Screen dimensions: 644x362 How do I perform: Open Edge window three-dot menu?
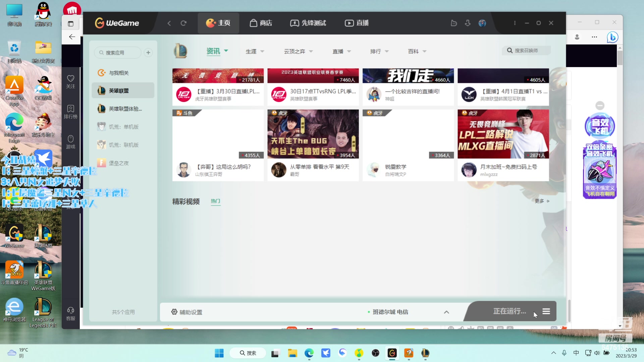pos(594,37)
